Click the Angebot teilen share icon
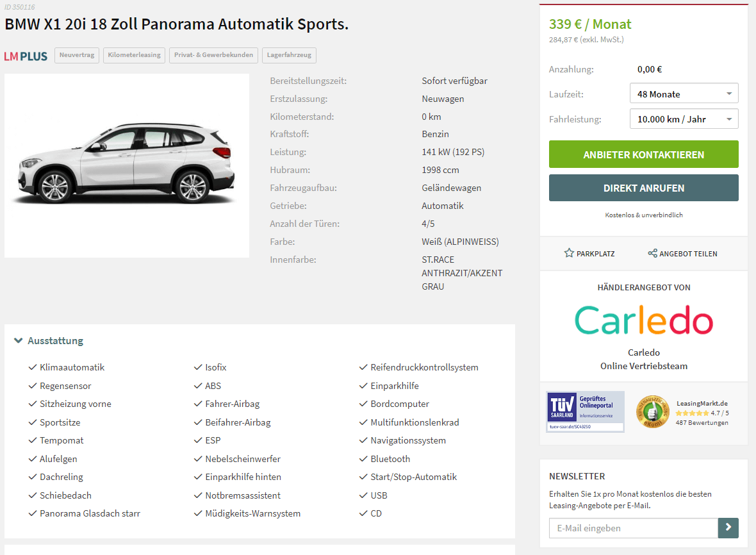The height and width of the screenshot is (555, 756). (x=652, y=253)
